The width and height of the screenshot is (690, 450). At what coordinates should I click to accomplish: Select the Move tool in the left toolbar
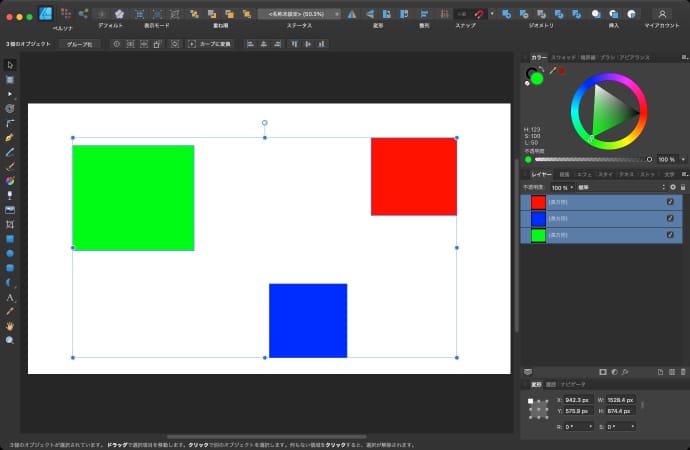pos(10,65)
